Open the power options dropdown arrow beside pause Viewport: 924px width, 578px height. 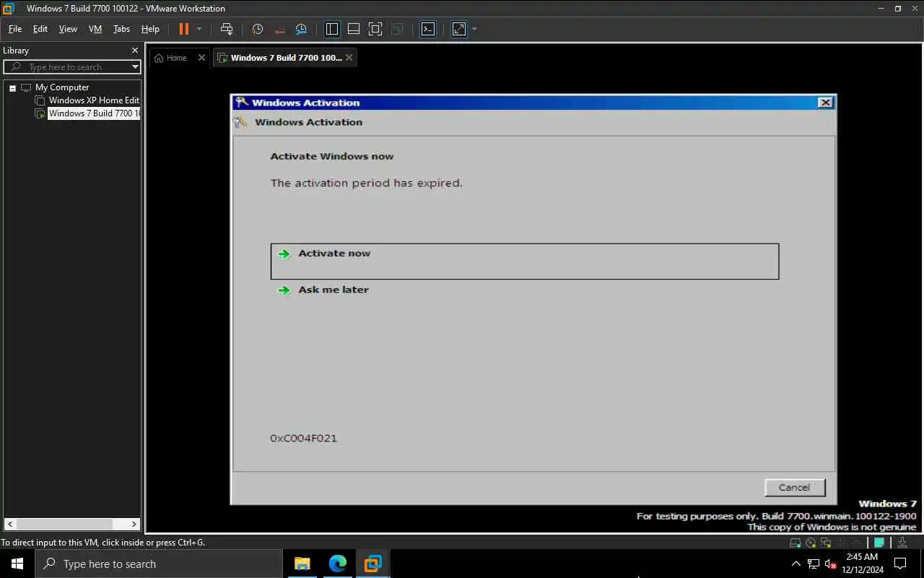coord(199,29)
